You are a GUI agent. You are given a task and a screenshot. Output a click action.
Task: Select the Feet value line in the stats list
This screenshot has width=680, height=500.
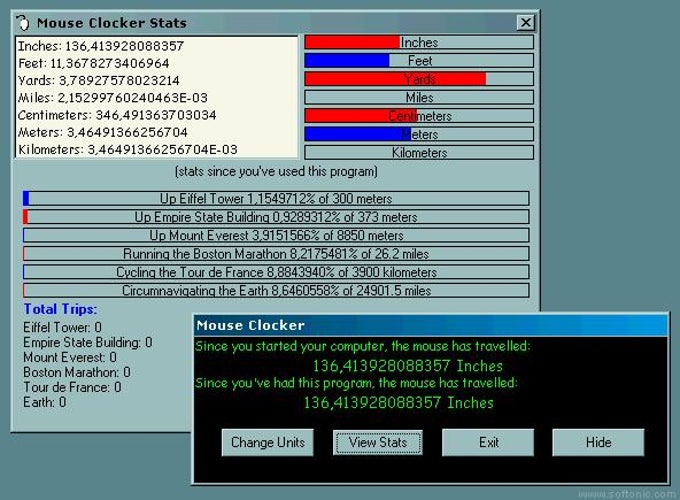[93, 63]
